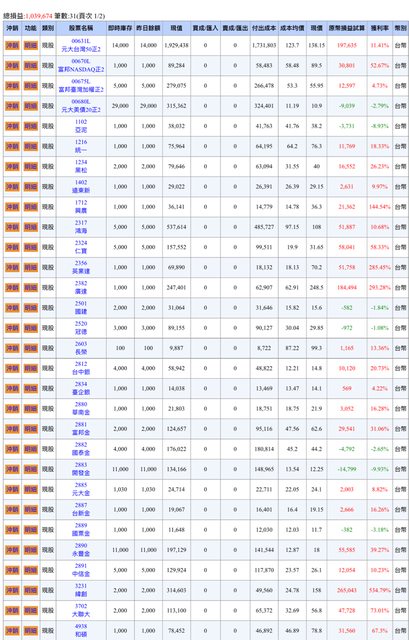
Task: Show 明細 for the 3231 緯創 row
Action: (31, 590)
